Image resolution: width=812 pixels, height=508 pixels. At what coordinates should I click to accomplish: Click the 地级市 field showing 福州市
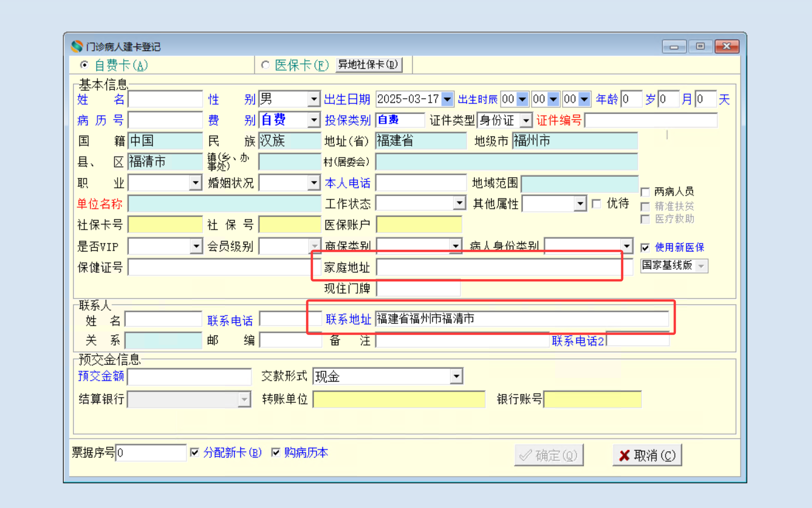575,141
